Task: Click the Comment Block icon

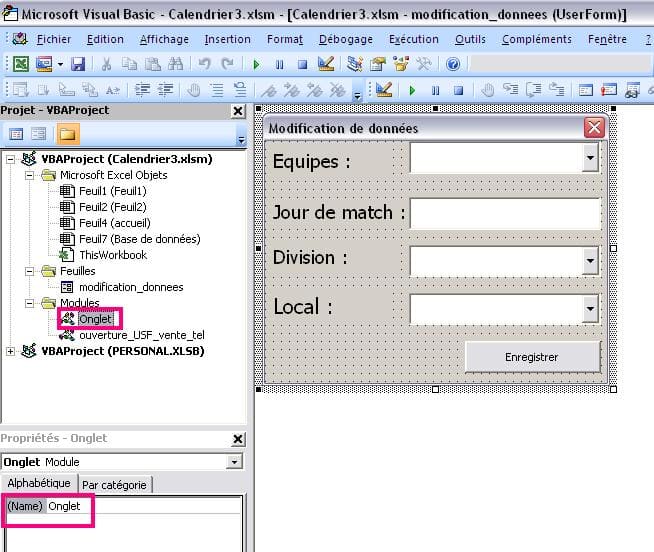Action: tap(216, 90)
